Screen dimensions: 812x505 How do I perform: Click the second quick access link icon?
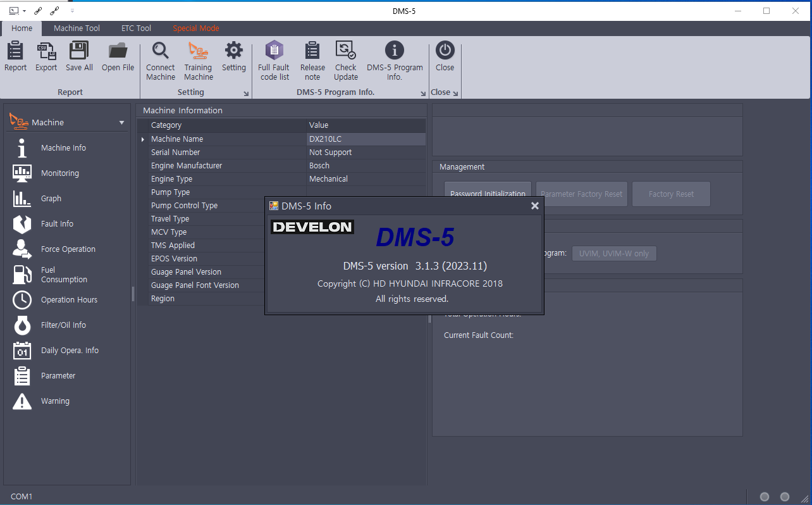[x=55, y=11]
